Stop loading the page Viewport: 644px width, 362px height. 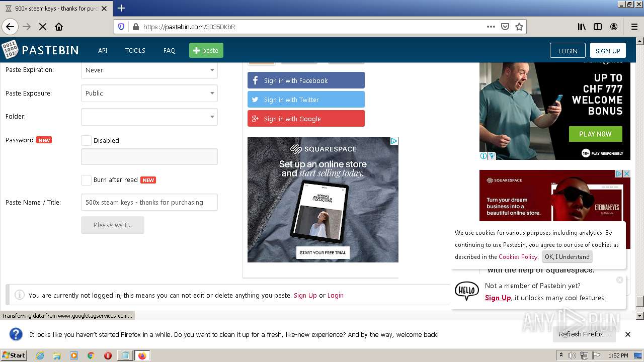pyautogui.click(x=43, y=27)
